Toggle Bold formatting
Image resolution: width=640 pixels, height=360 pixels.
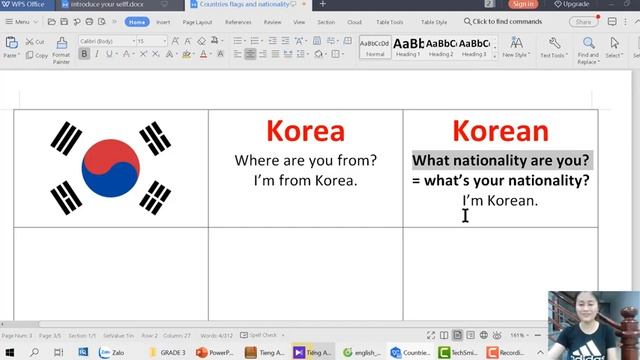(x=84, y=54)
